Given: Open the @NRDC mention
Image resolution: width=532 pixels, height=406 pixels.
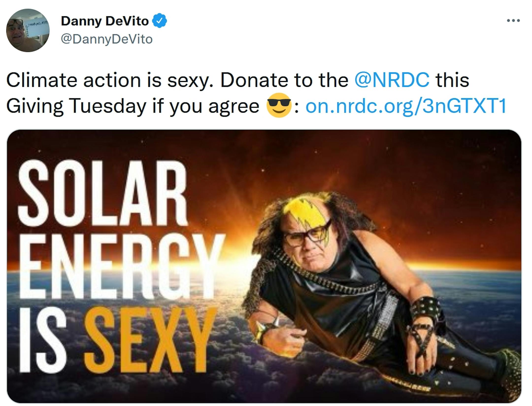Looking at the screenshot, I should click(x=392, y=80).
